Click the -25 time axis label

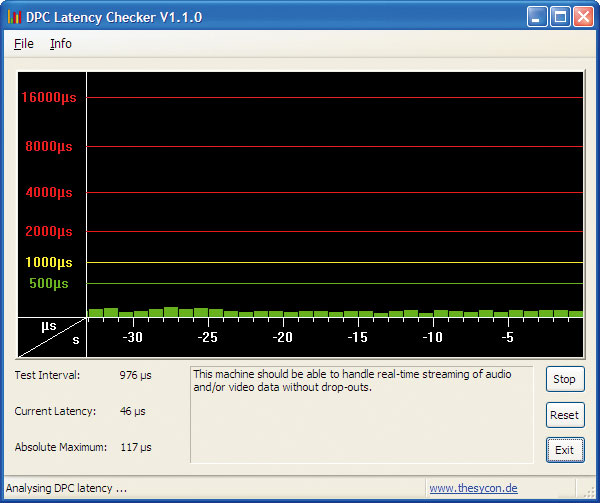(x=207, y=337)
